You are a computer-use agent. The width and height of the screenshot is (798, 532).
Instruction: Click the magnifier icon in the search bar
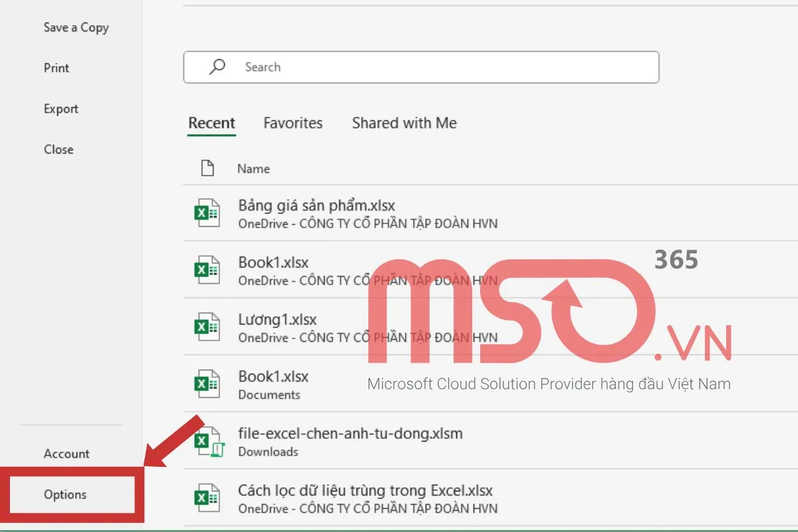(218, 66)
